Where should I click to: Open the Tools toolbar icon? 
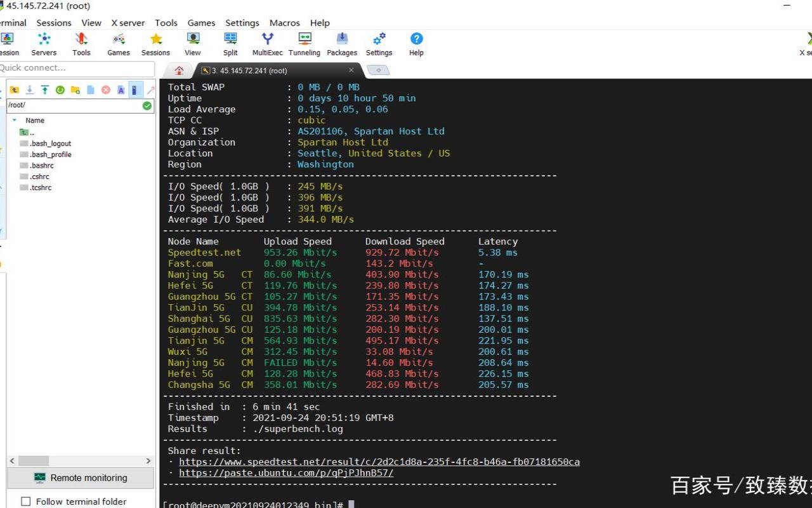click(81, 44)
